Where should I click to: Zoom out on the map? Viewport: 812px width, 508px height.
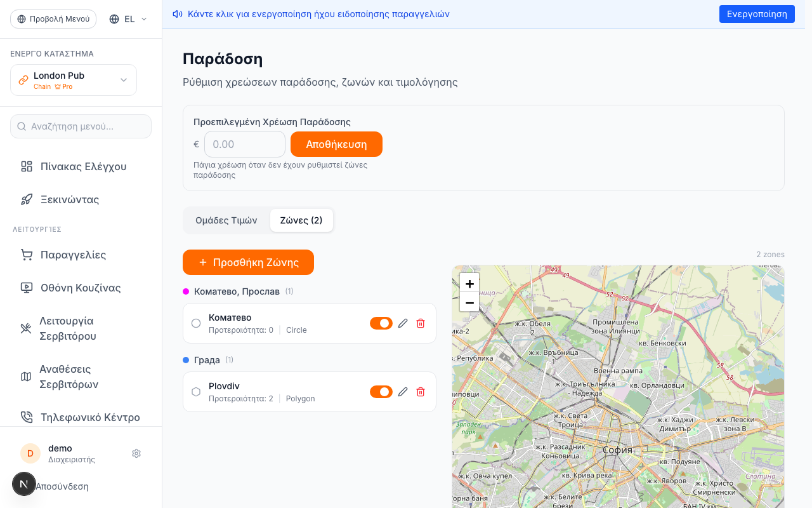pos(469,302)
